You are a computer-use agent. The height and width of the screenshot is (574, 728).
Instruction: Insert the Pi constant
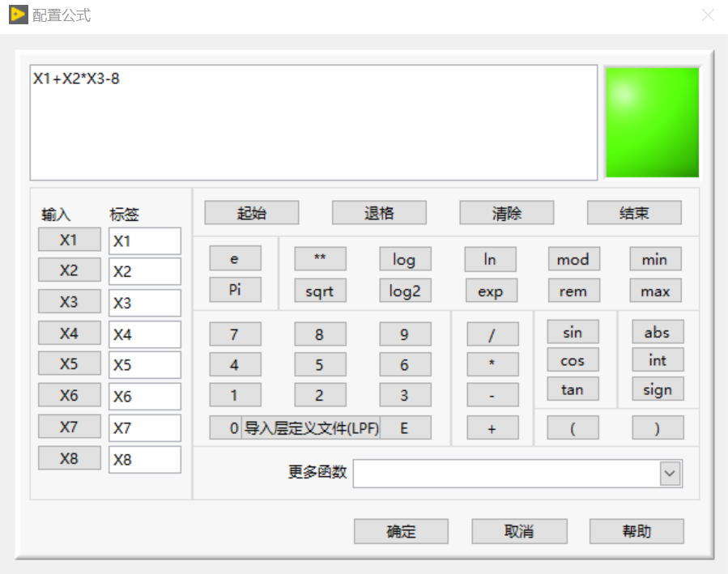235,291
